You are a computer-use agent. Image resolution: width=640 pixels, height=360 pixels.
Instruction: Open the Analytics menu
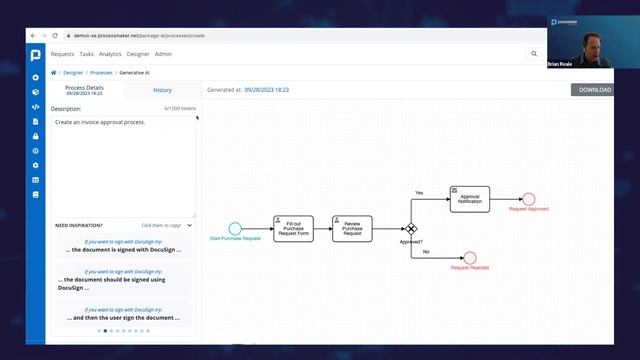[110, 54]
